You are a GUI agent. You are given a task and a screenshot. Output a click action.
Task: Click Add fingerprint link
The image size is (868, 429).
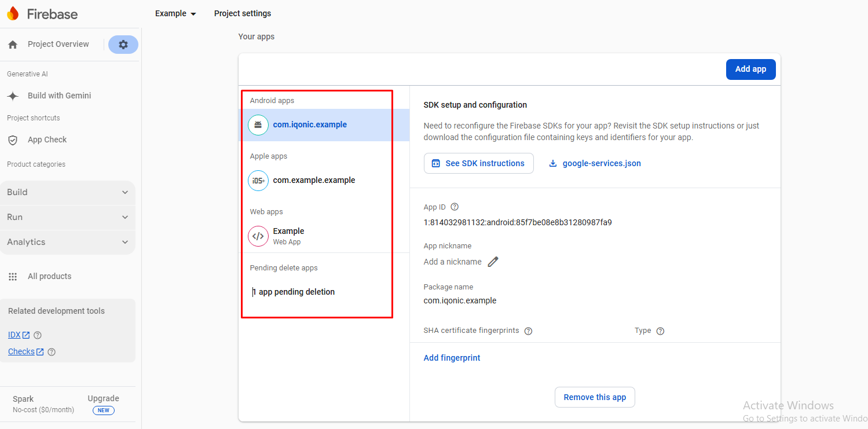452,358
